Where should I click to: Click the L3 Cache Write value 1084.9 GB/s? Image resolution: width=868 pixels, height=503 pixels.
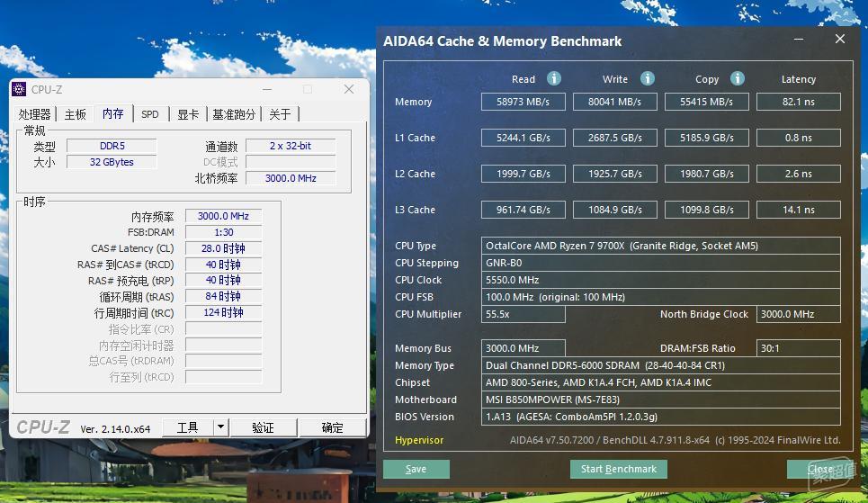pos(615,210)
